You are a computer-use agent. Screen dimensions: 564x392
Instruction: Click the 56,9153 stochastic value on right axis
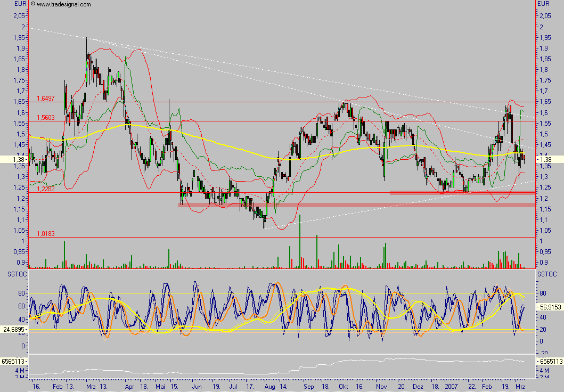click(550, 307)
